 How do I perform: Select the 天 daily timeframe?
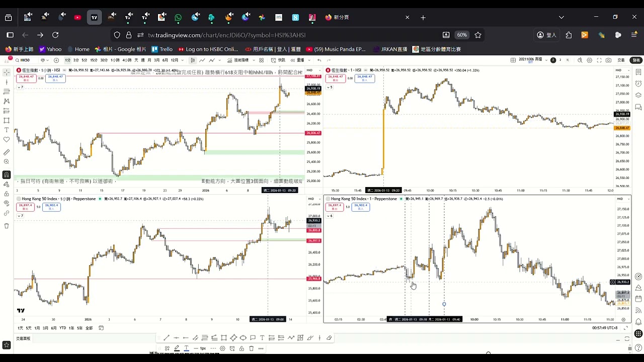coord(136,60)
